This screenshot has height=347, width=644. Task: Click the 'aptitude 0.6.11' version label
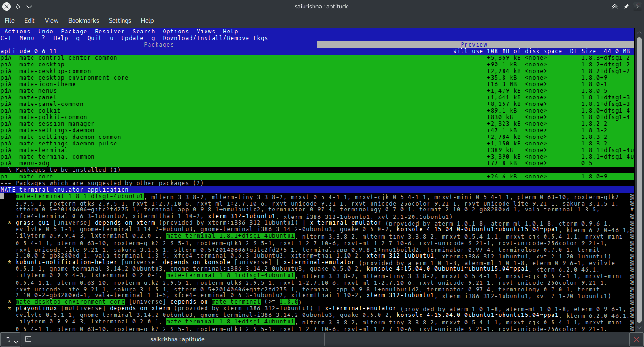pyautogui.click(x=29, y=51)
